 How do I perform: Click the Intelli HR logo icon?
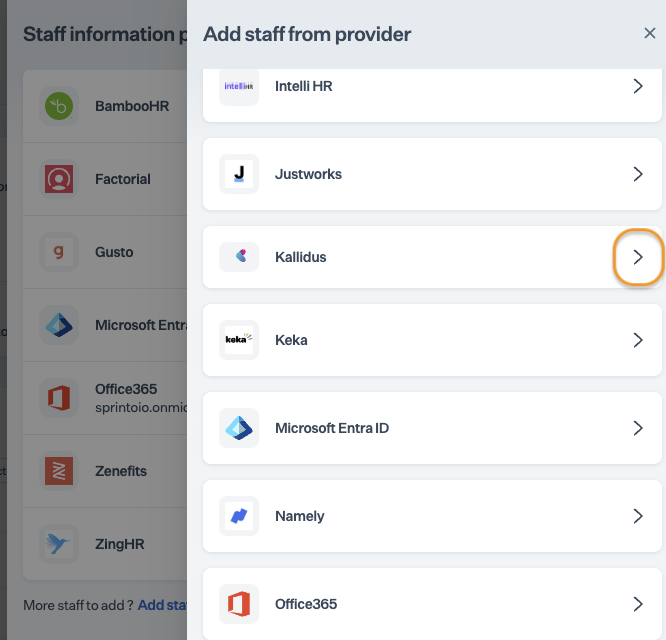tap(239, 86)
